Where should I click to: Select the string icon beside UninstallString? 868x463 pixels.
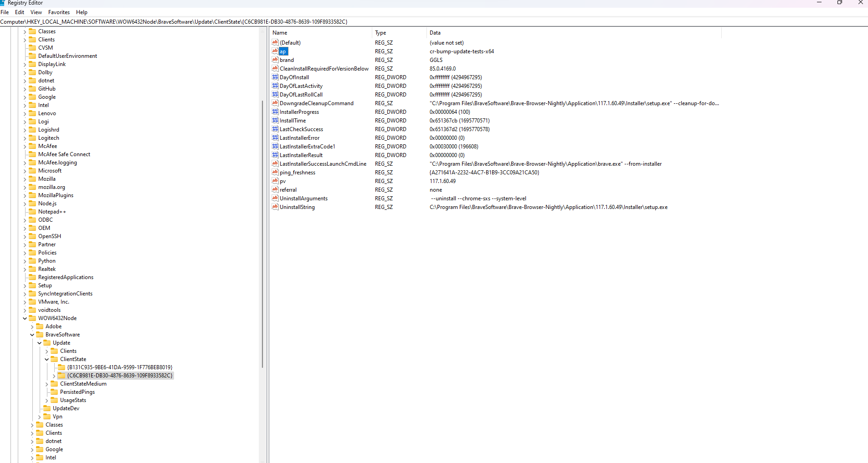(x=275, y=207)
